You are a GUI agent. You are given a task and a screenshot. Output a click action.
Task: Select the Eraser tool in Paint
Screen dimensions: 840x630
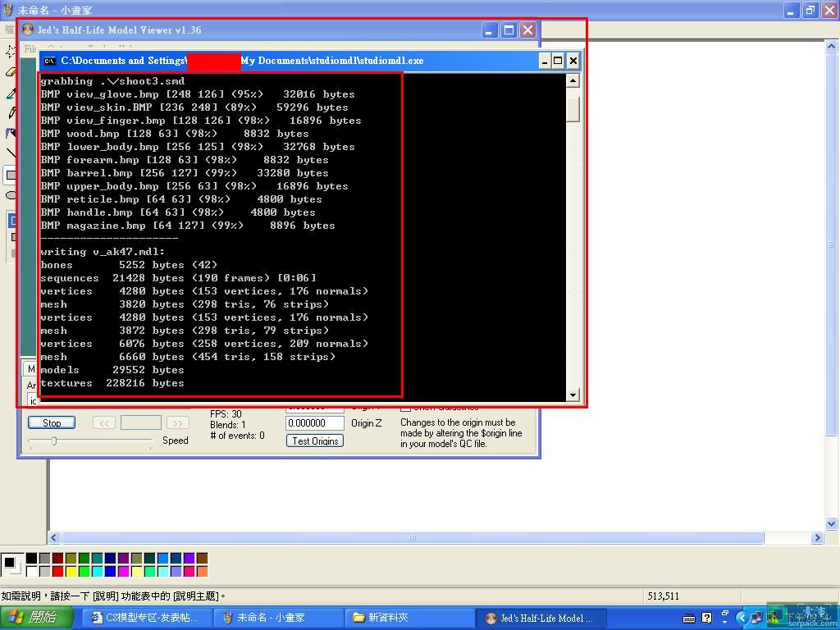(10, 72)
